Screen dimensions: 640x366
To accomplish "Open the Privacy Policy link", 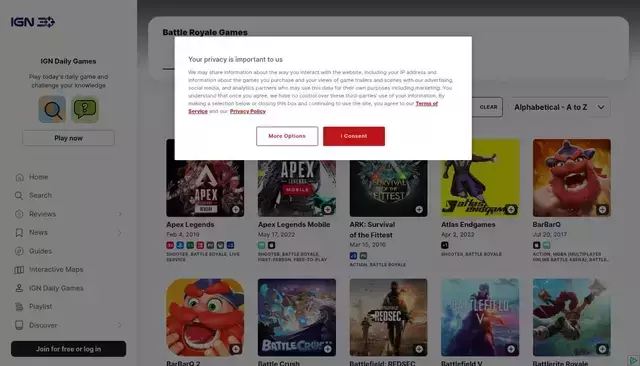I will pyautogui.click(x=248, y=111).
